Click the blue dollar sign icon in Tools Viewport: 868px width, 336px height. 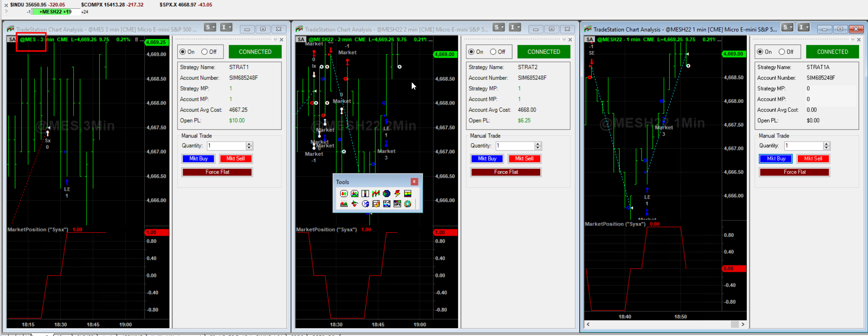click(x=365, y=204)
